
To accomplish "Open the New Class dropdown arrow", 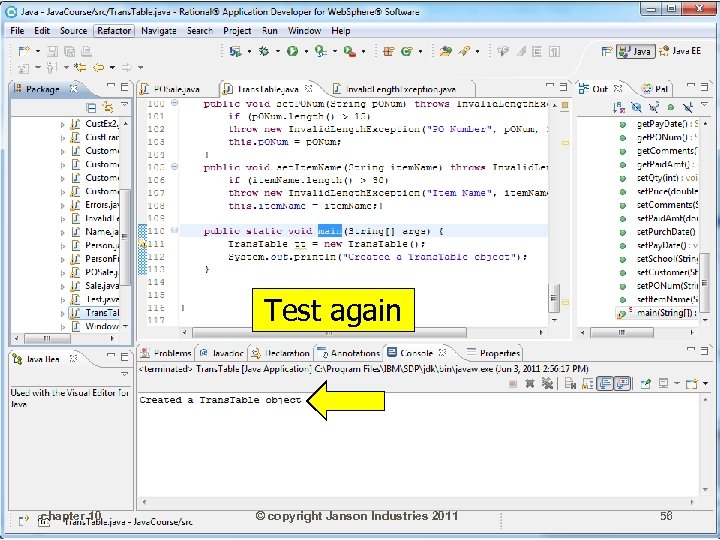I will click(x=420, y=51).
